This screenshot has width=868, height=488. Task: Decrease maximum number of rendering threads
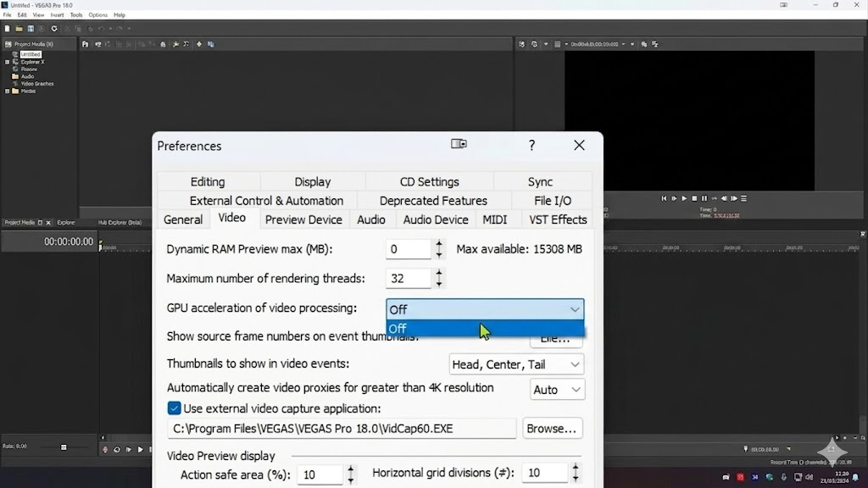coord(439,284)
